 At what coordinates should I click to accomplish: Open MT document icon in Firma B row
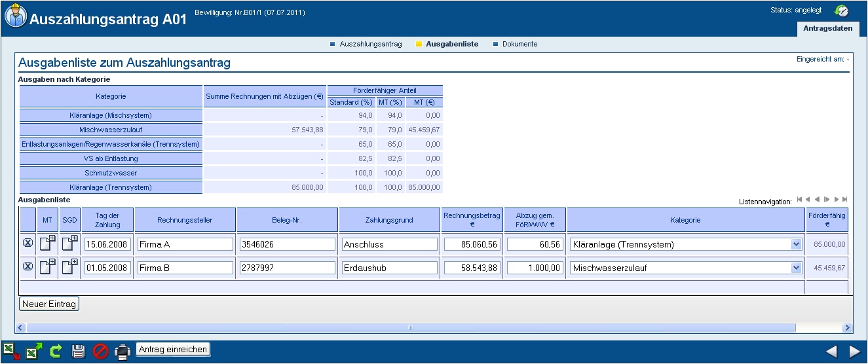[47, 266]
